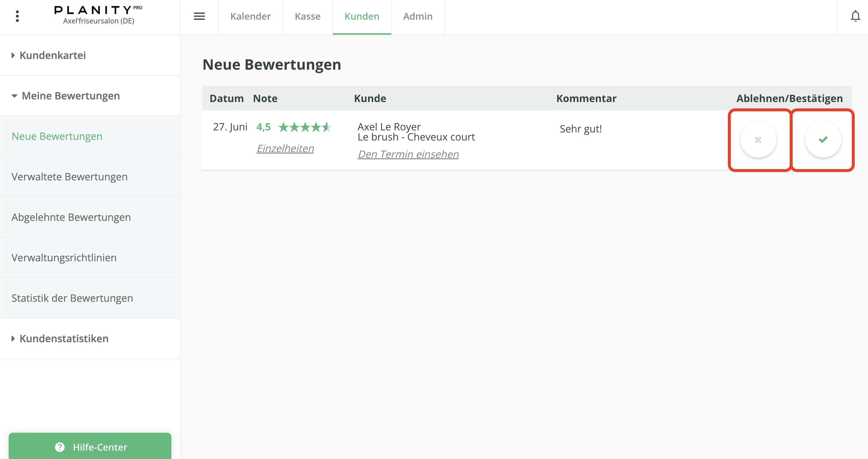The image size is (868, 459).
Task: Open the Einzelheiten link
Action: [285, 148]
